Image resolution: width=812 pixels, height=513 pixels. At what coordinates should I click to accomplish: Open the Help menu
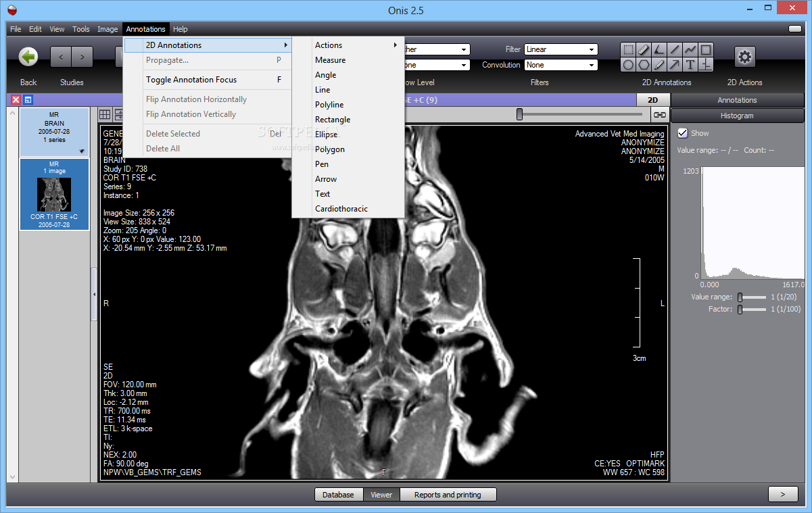coord(180,29)
